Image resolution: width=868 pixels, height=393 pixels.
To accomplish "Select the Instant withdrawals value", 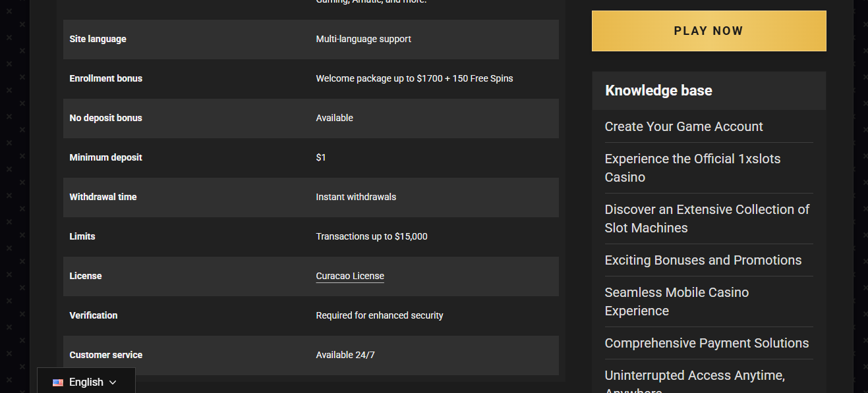I will pyautogui.click(x=356, y=197).
